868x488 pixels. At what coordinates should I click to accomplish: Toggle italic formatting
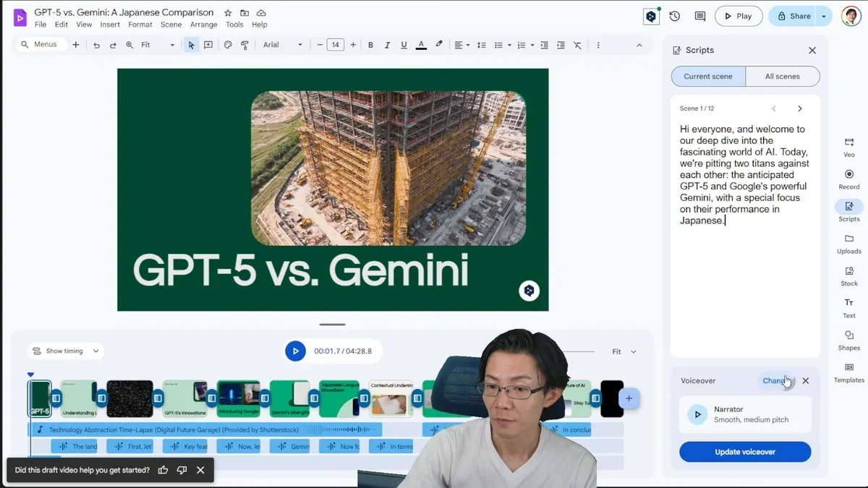(x=387, y=45)
